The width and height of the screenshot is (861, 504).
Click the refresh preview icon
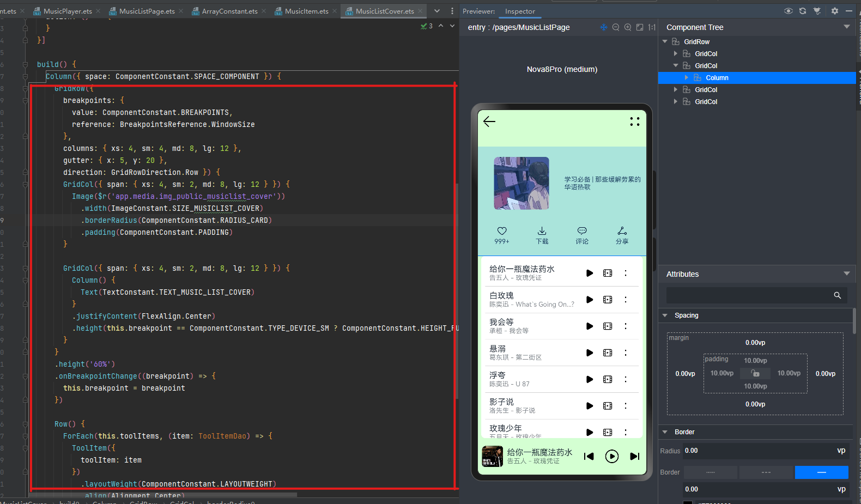tap(803, 11)
